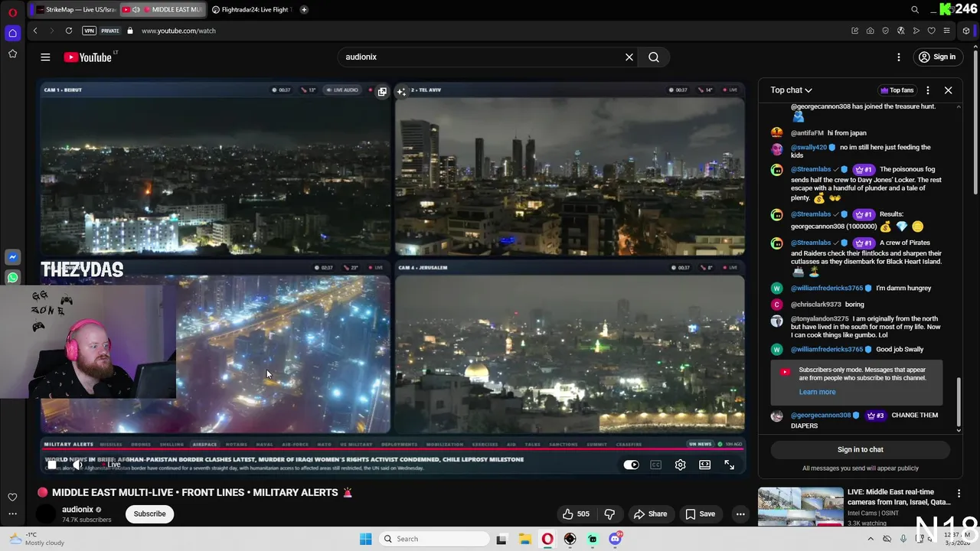
Task: Dislike the video
Action: pyautogui.click(x=609, y=514)
